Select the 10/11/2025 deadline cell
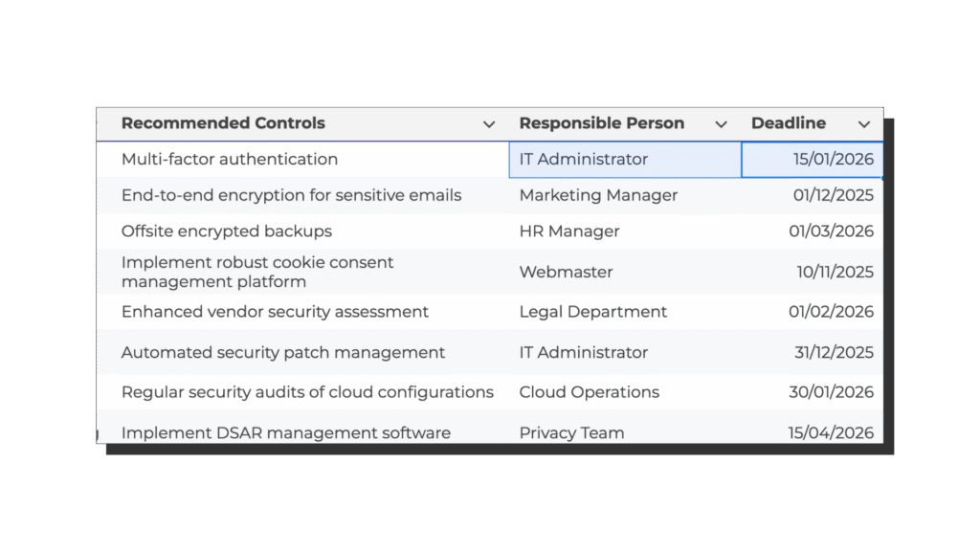Image resolution: width=980 pixels, height=551 pixels. pyautogui.click(x=835, y=272)
